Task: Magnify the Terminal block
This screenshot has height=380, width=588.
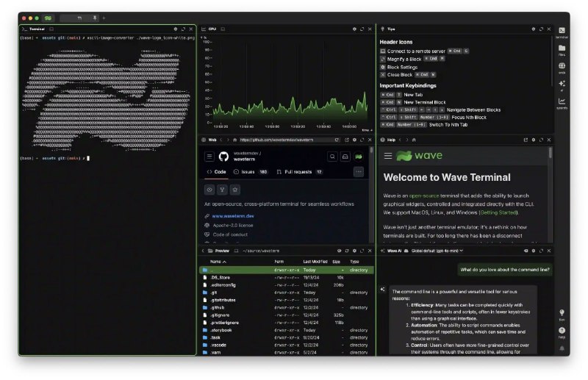Action: (183, 29)
